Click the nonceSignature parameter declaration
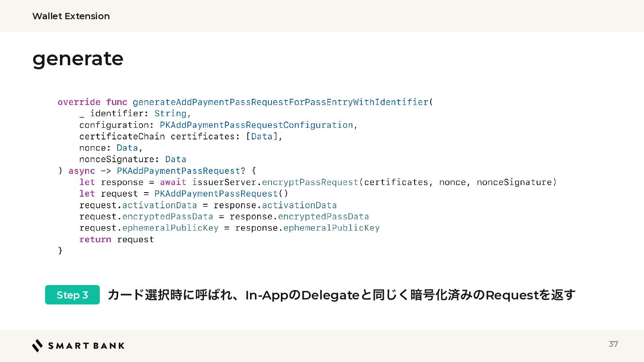Screen dimensions: 644x362 click(133, 159)
